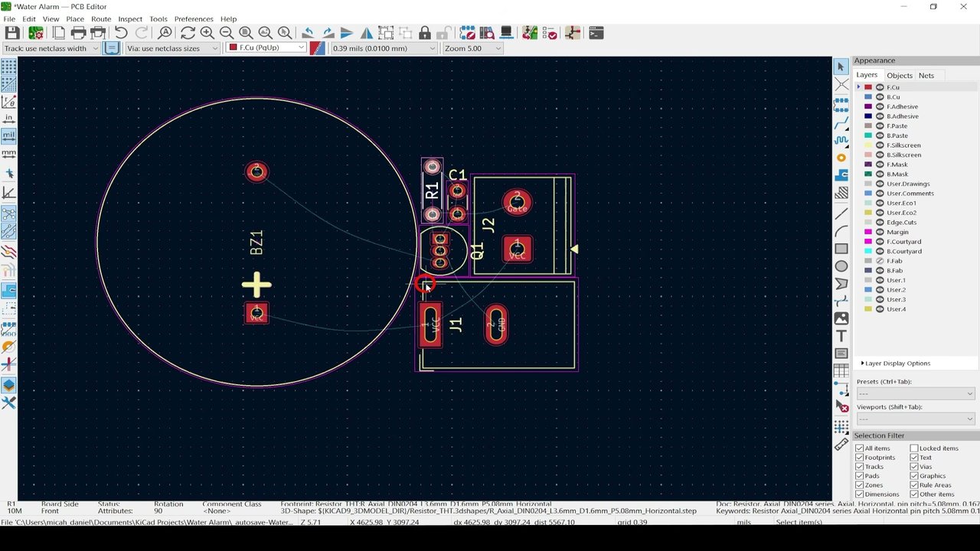Click the F.Silkscreen color swatch
Screen dimensions: 980x551
click(868, 145)
